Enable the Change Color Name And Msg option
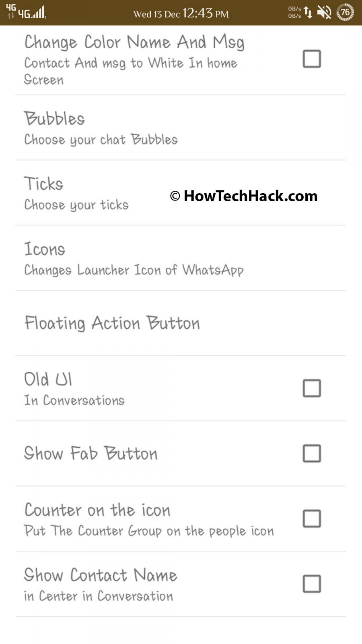 pos(312,59)
